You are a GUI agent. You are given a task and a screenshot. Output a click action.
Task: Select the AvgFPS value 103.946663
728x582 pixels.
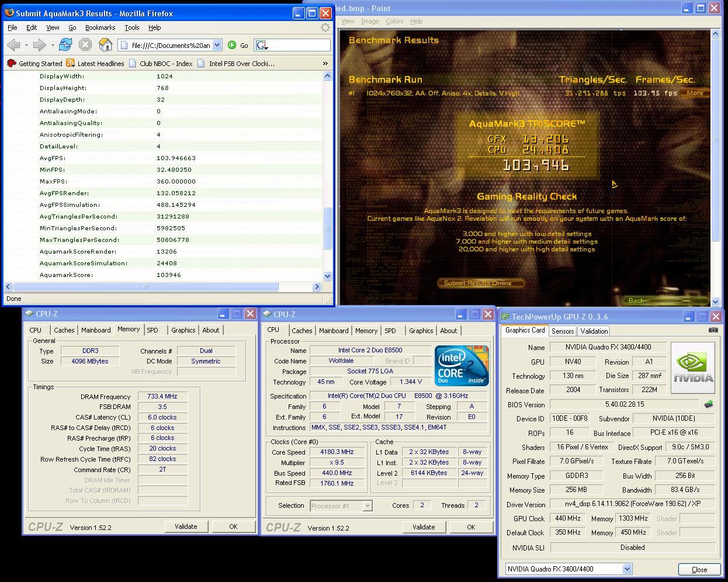[x=176, y=158]
